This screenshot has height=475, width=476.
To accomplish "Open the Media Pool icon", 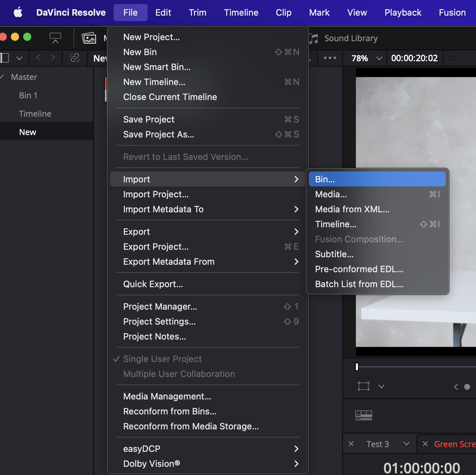I will 89,38.
